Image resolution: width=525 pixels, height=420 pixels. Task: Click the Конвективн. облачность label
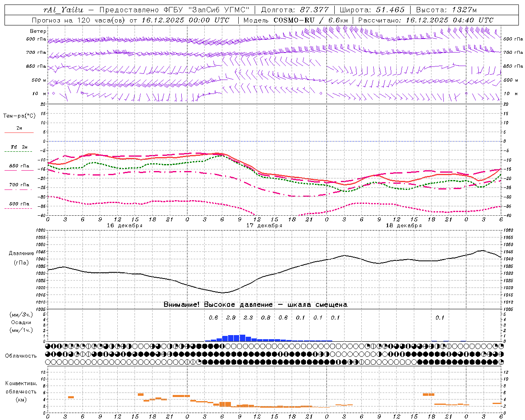(21, 388)
